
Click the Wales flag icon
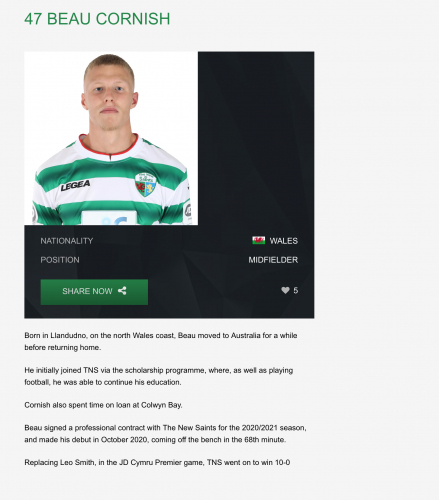pyautogui.click(x=259, y=240)
